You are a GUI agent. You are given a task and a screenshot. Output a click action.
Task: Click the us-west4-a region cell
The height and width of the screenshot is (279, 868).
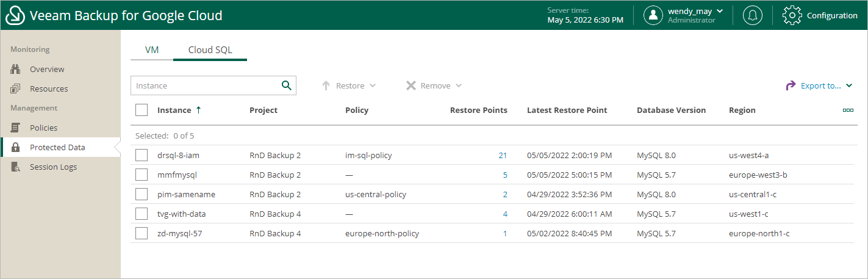pyautogui.click(x=748, y=155)
